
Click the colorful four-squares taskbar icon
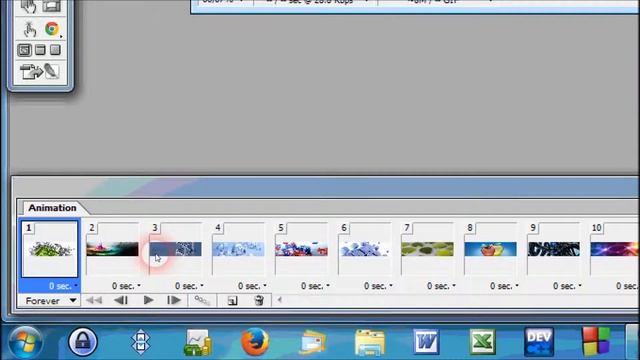coord(596,342)
